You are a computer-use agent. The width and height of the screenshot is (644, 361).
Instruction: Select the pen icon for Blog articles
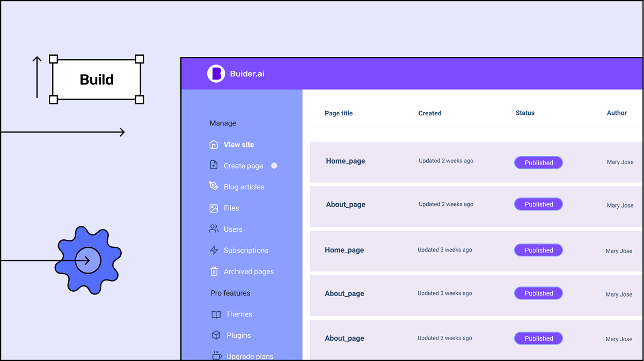pos(214,186)
